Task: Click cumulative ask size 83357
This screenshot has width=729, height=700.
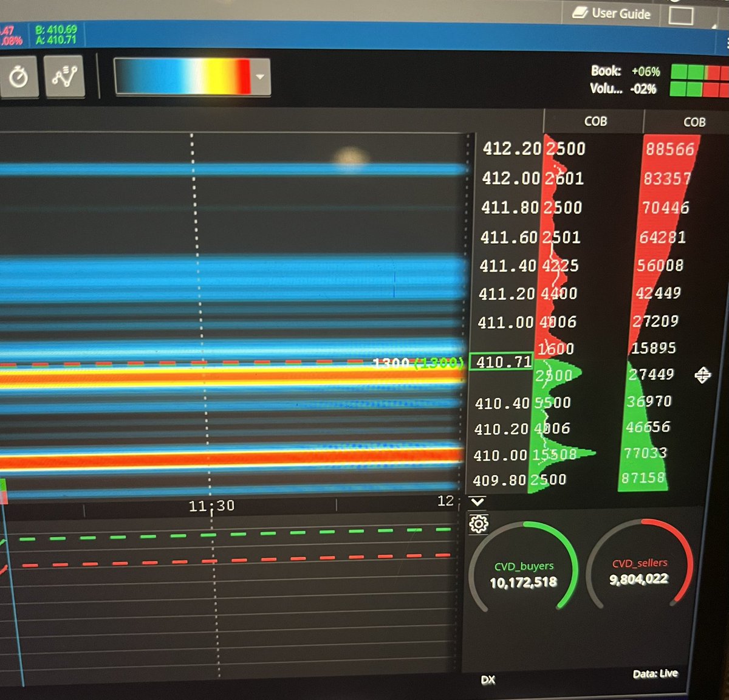Action: [667, 179]
